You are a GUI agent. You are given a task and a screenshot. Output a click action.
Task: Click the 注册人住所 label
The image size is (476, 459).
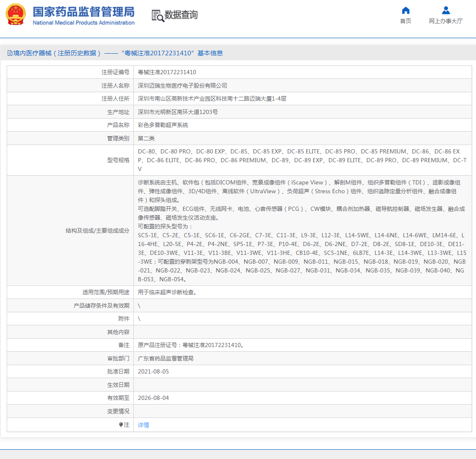pos(115,99)
